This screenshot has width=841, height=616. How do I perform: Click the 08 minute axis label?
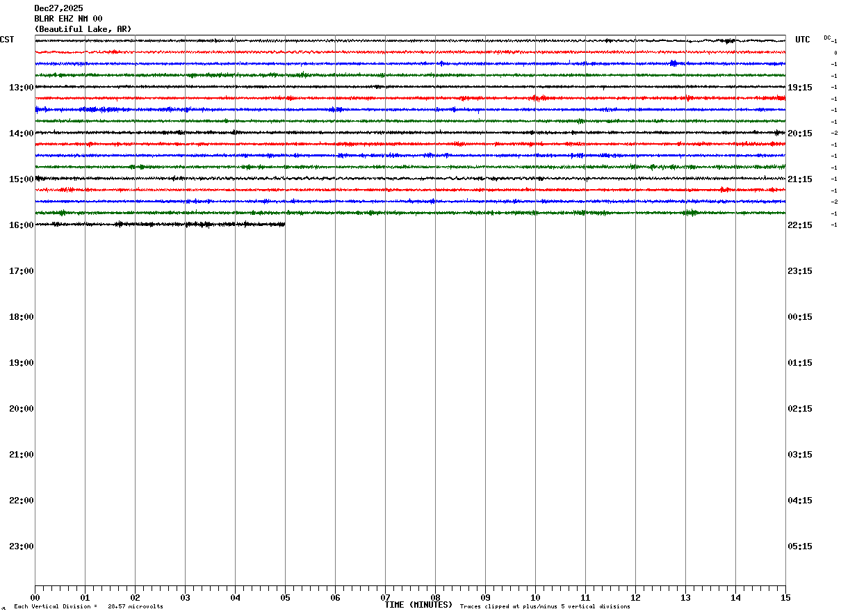click(435, 598)
